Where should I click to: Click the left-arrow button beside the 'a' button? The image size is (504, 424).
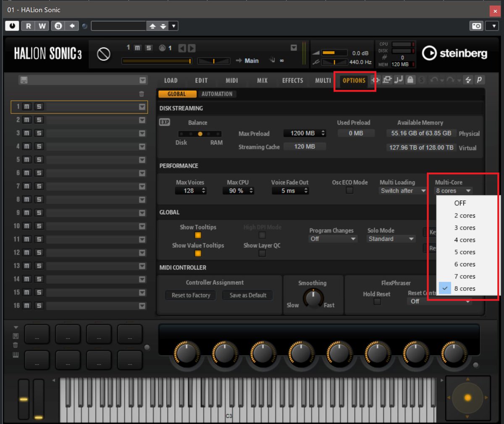coord(72,26)
